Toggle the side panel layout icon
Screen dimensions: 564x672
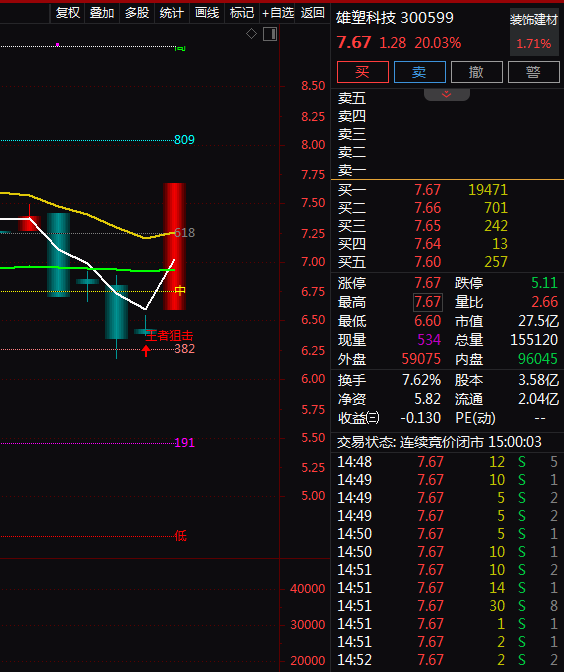(270, 34)
